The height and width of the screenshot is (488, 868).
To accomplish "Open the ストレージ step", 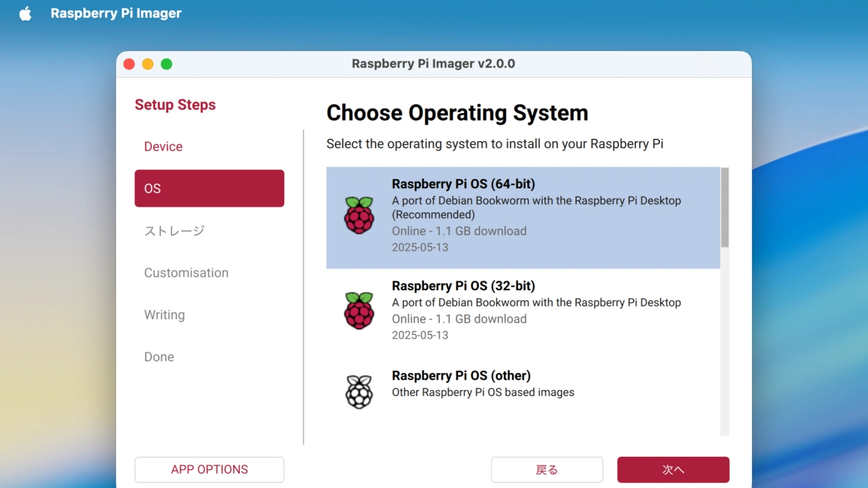I will coord(174,230).
